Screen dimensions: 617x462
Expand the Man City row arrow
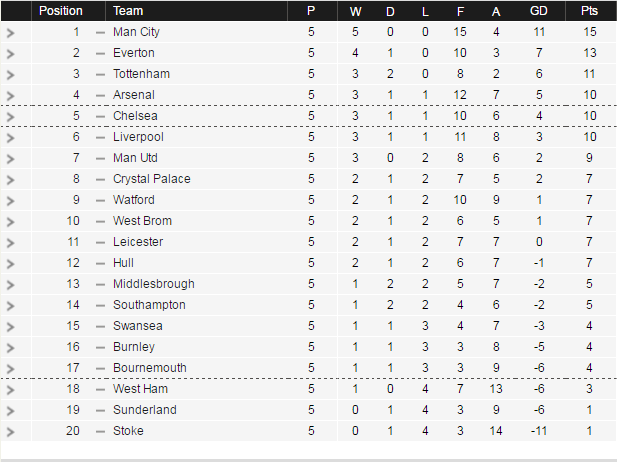(10, 32)
